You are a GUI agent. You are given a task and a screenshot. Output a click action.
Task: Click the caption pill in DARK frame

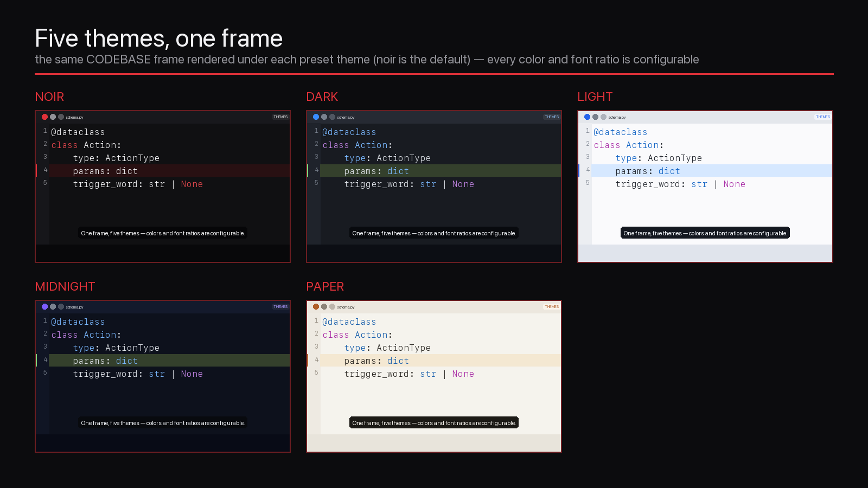coord(434,233)
